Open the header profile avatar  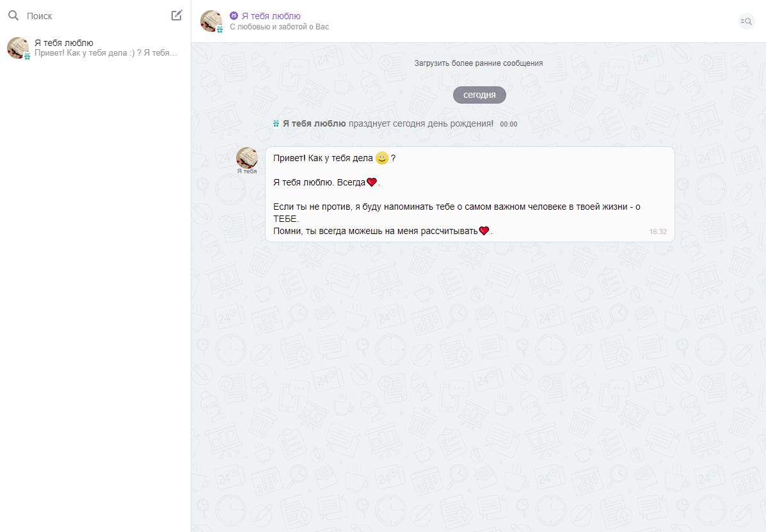[x=211, y=20]
